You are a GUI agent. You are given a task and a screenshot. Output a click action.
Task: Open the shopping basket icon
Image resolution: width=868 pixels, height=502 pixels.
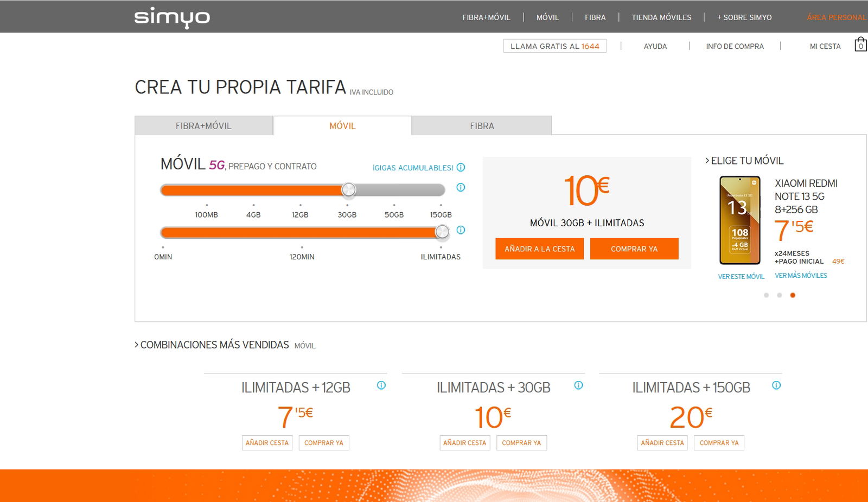(x=860, y=45)
